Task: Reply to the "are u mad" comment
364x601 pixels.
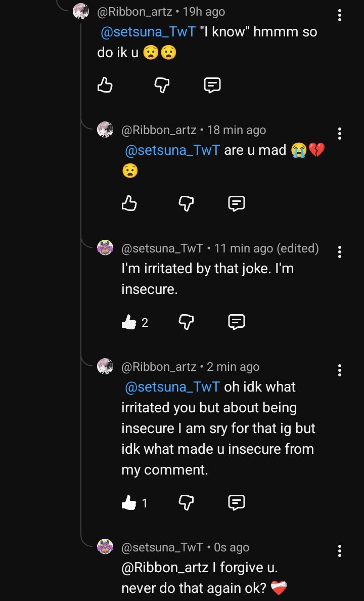Action: pyautogui.click(x=237, y=203)
